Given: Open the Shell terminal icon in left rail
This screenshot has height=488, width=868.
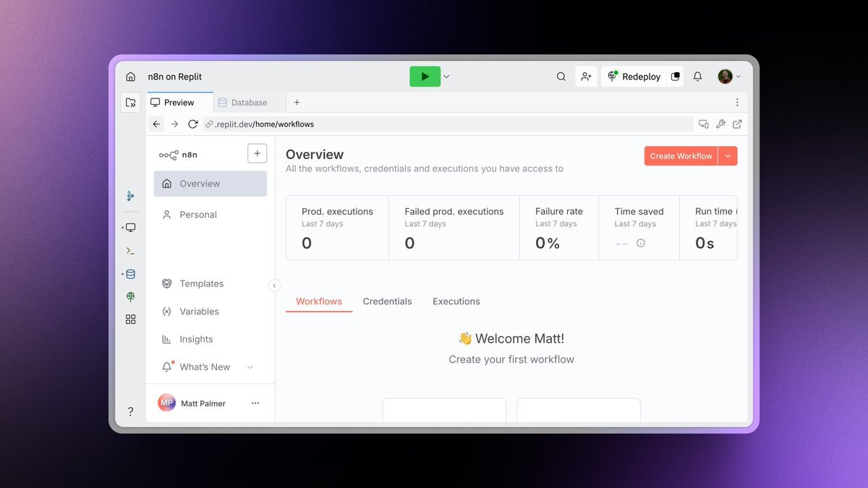Looking at the screenshot, I should (x=130, y=251).
